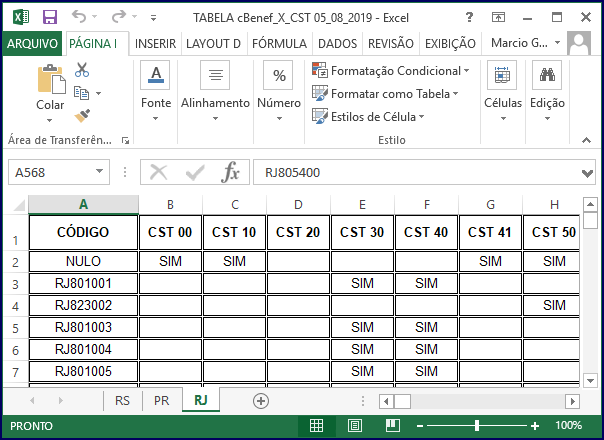Click the horizontal scrollbar left arrow
The image size is (604, 440).
[x=386, y=401]
